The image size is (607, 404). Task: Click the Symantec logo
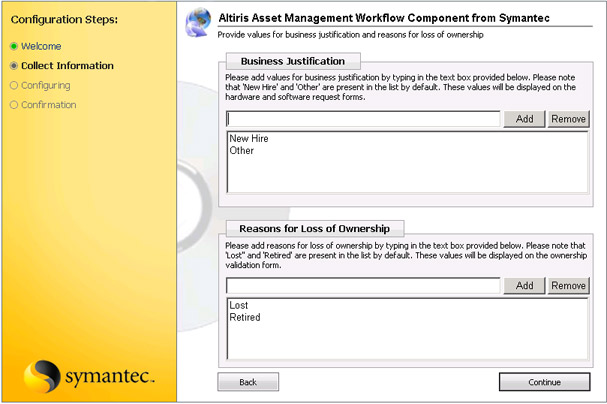pos(89,376)
